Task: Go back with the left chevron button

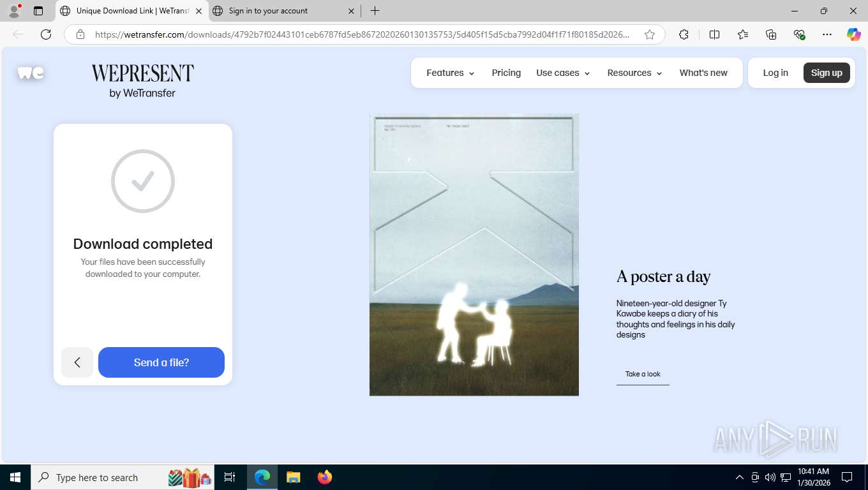Action: (77, 362)
